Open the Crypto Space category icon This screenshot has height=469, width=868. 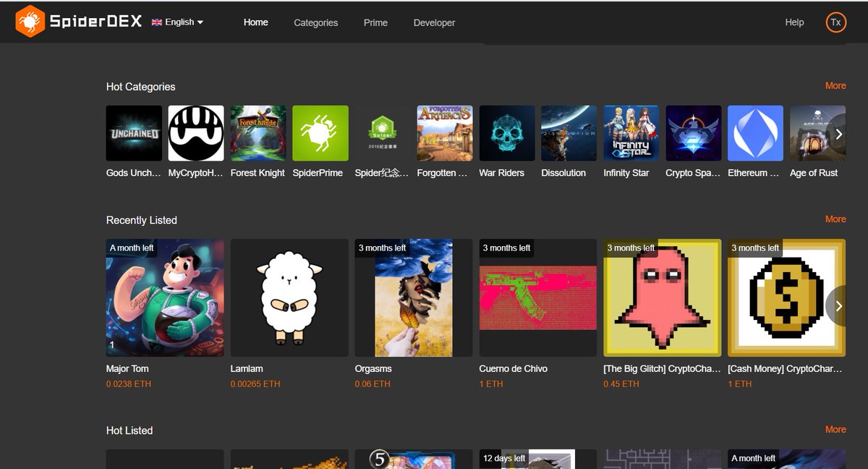click(694, 133)
